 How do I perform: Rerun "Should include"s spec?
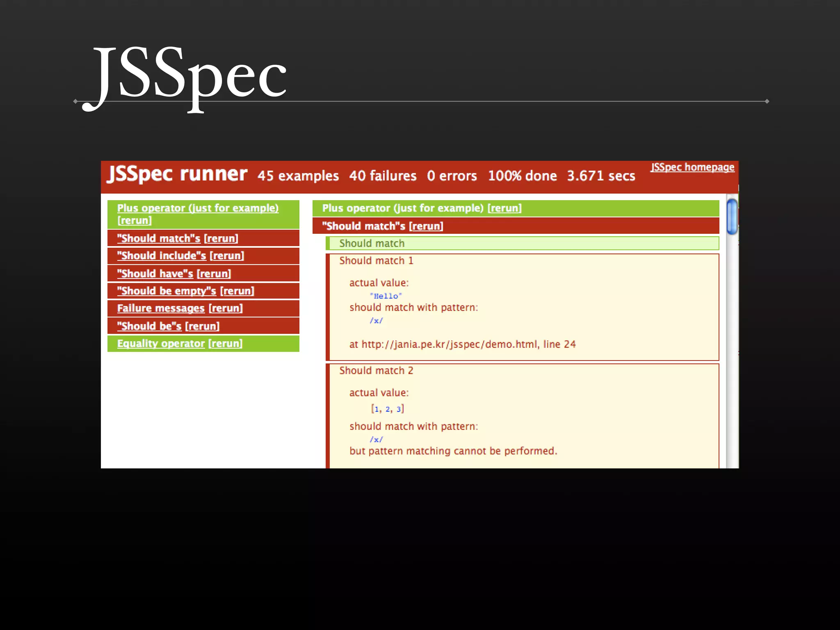pos(227,256)
